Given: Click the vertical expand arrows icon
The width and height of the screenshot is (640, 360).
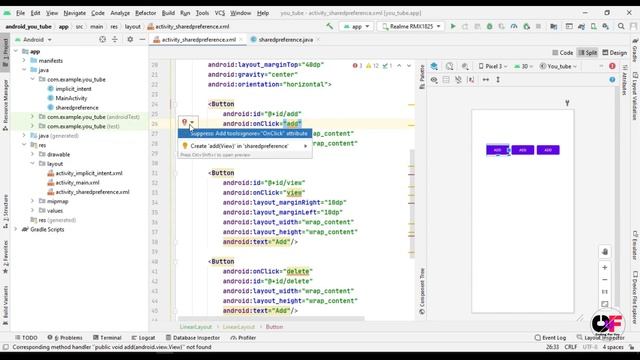Looking at the screenshot, I should pos(498,80).
